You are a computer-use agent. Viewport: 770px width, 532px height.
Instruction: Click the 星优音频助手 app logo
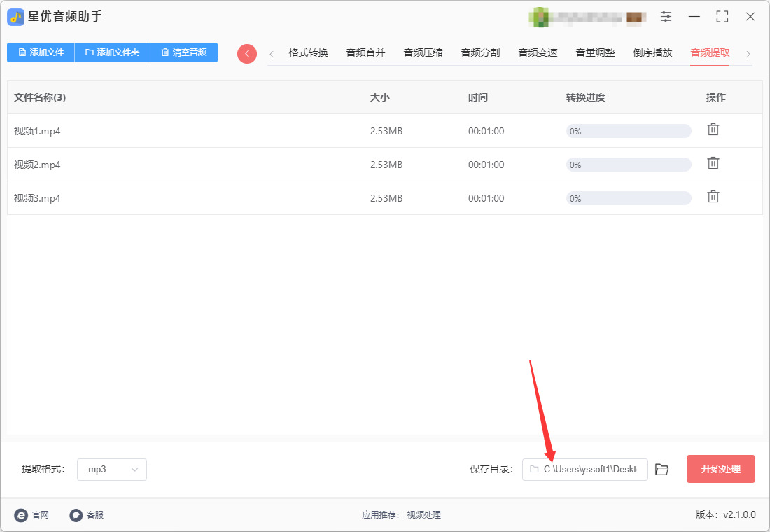coord(15,17)
